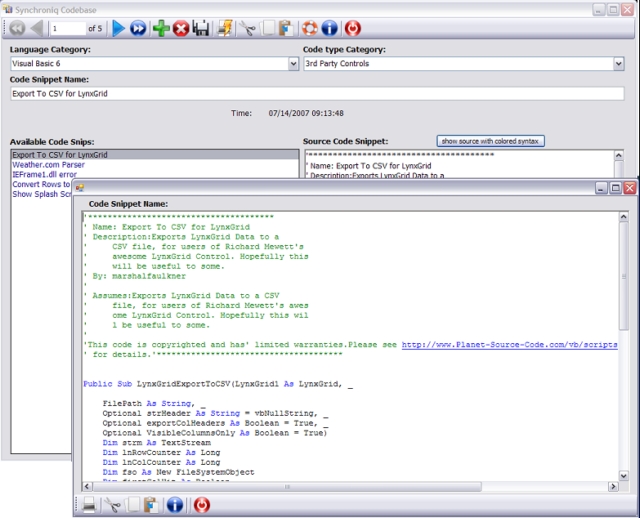Add new snippet green plus icon
This screenshot has width=640, height=518.
161,29
